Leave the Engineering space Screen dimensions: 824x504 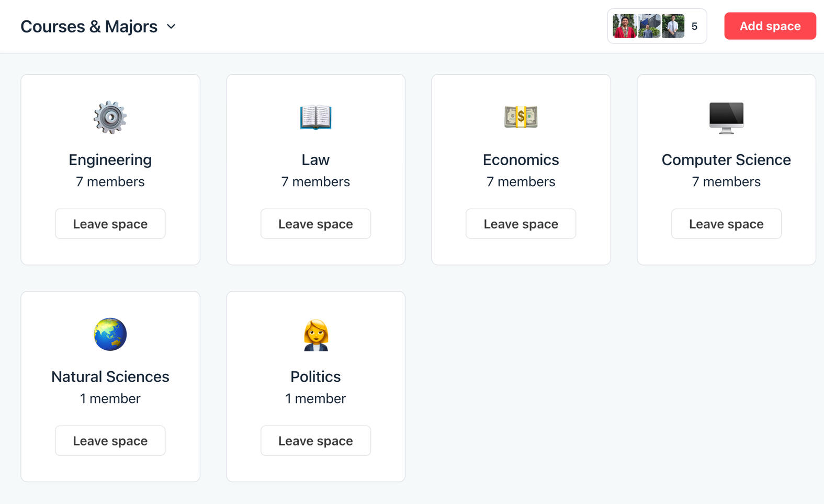110,224
